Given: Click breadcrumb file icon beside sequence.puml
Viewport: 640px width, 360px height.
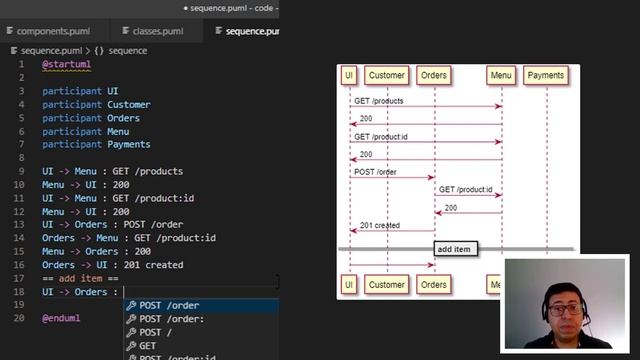Looking at the screenshot, I should pos(14,51).
